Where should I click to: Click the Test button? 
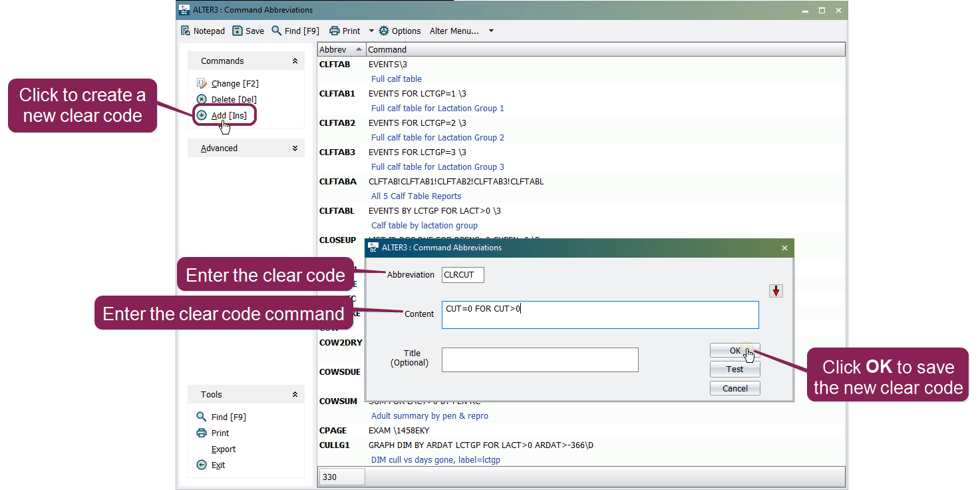tap(735, 369)
